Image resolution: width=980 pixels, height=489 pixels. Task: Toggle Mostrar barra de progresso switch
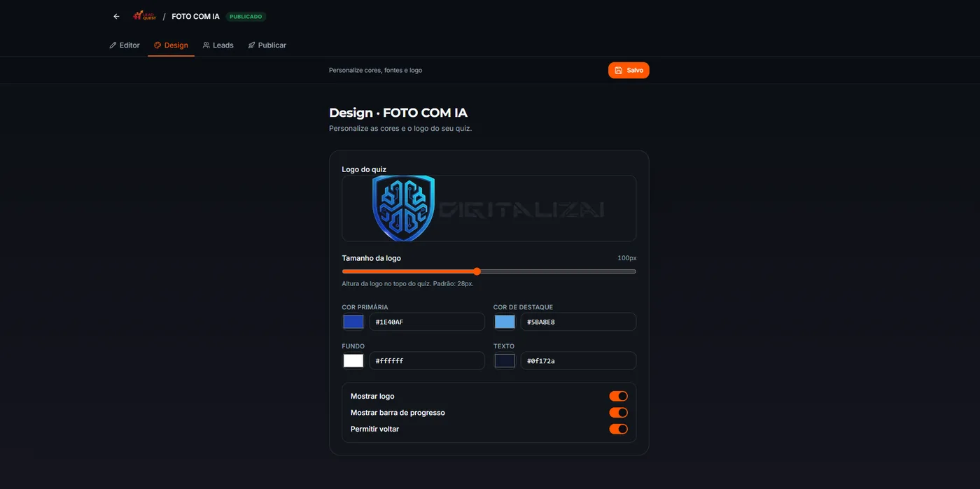tap(618, 413)
